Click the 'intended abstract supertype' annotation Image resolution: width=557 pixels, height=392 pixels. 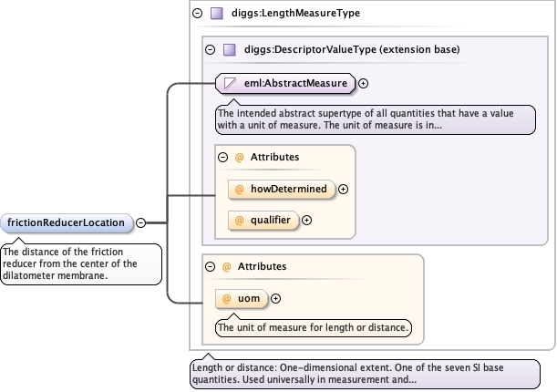click(375, 119)
